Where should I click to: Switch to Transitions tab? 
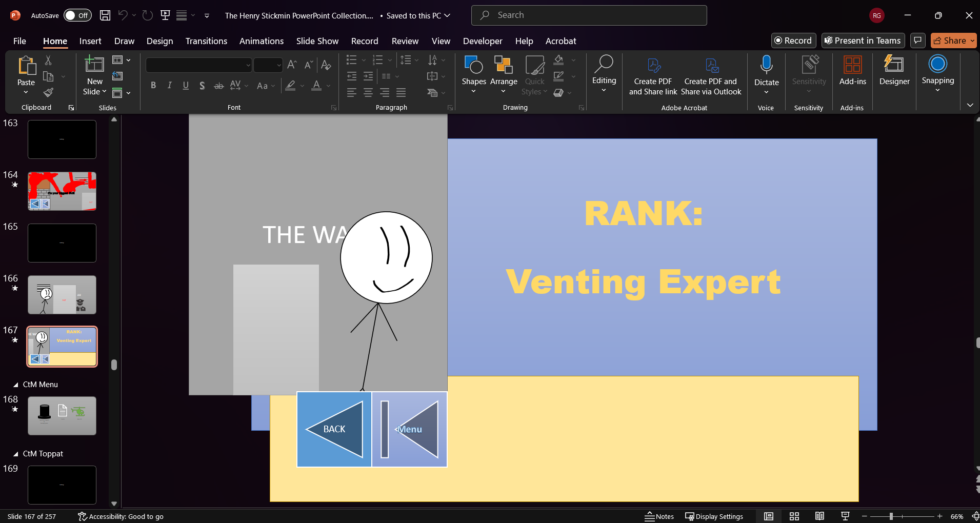(206, 41)
